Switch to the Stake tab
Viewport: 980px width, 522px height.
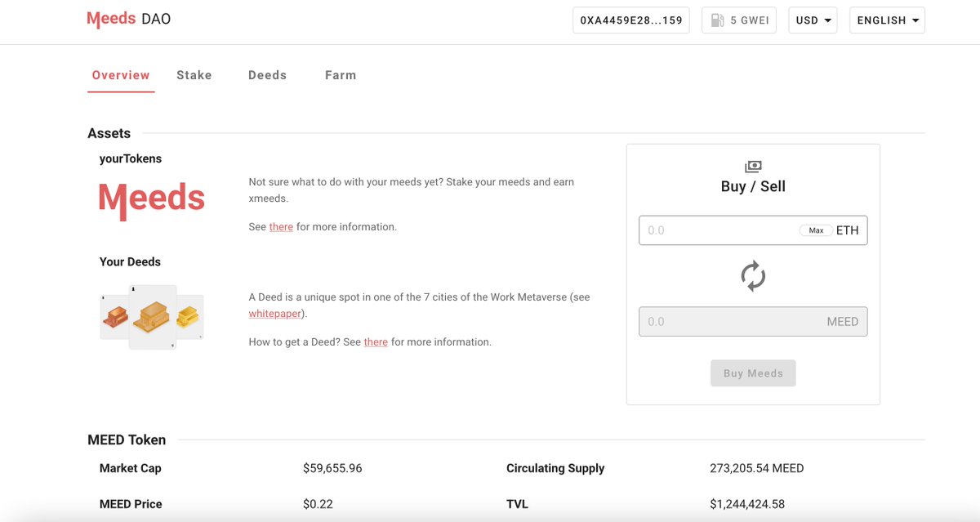[x=194, y=75]
